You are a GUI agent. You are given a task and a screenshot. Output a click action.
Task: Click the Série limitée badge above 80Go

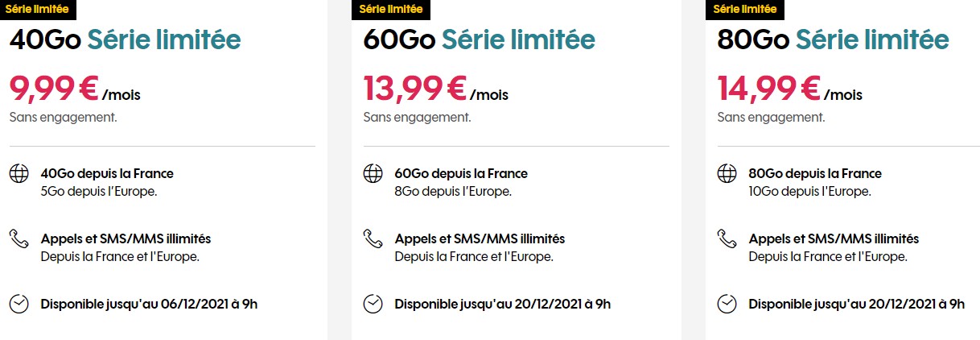click(745, 10)
